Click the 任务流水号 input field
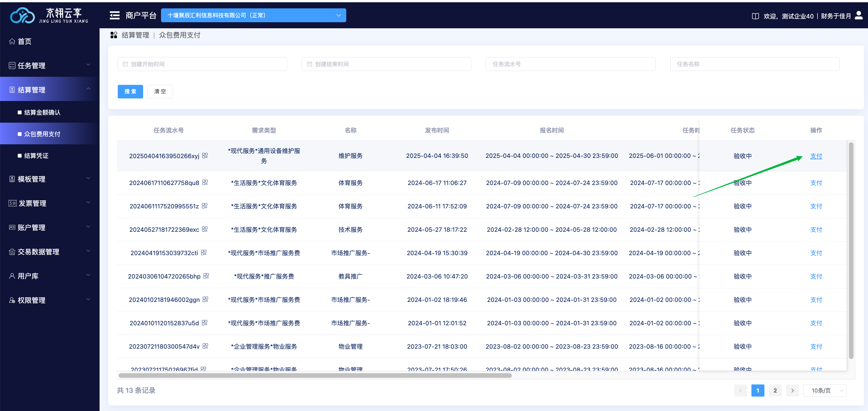Viewport: 868px width, 411px height. click(570, 64)
